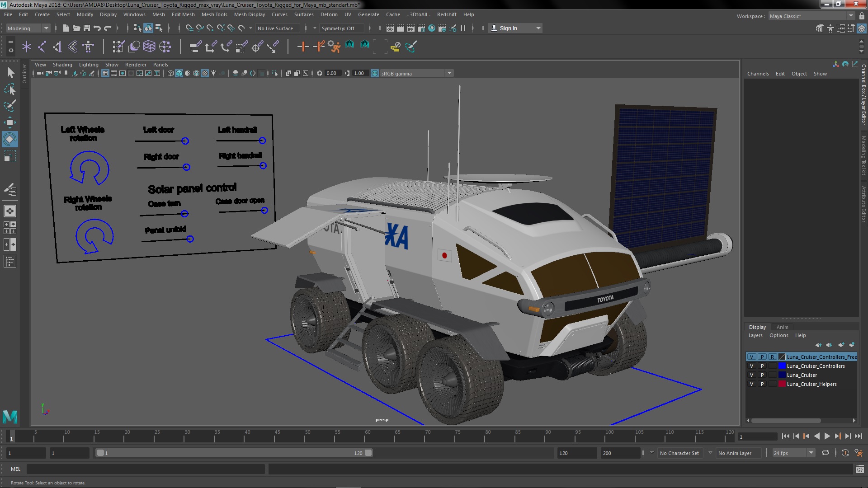
Task: Open the viewport Shading menu
Action: coord(62,65)
